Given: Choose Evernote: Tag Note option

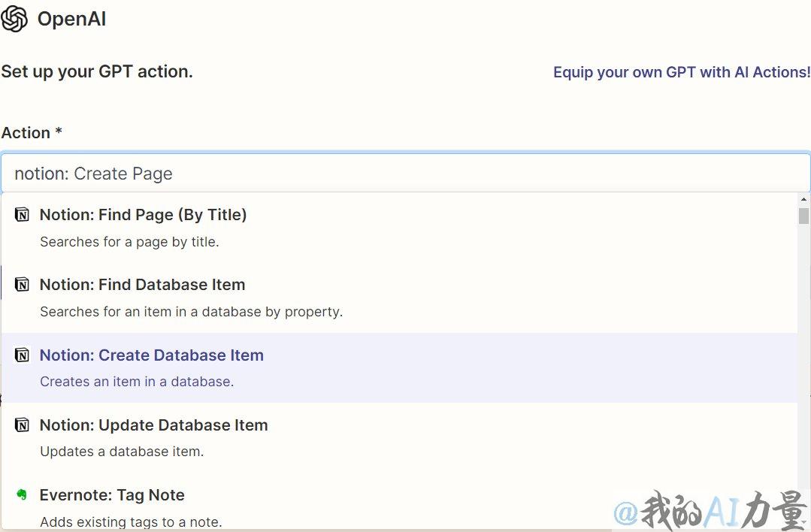Looking at the screenshot, I should point(399,501).
